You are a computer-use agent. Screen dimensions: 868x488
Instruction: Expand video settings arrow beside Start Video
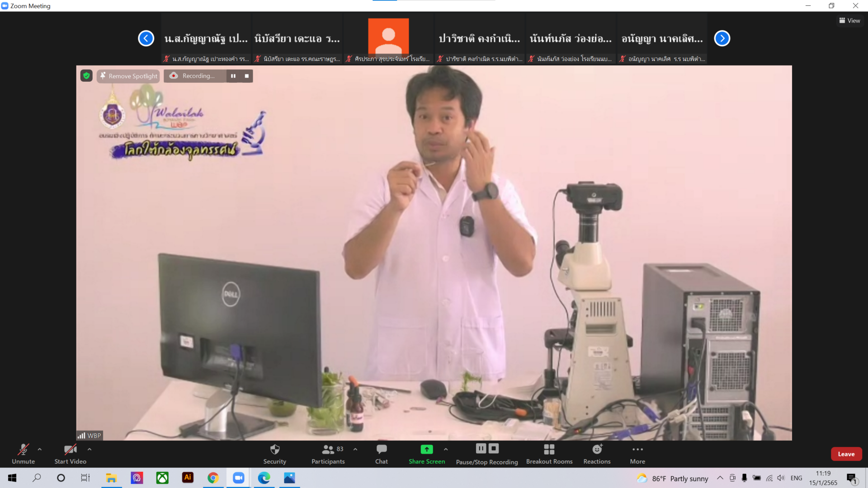coord(90,449)
